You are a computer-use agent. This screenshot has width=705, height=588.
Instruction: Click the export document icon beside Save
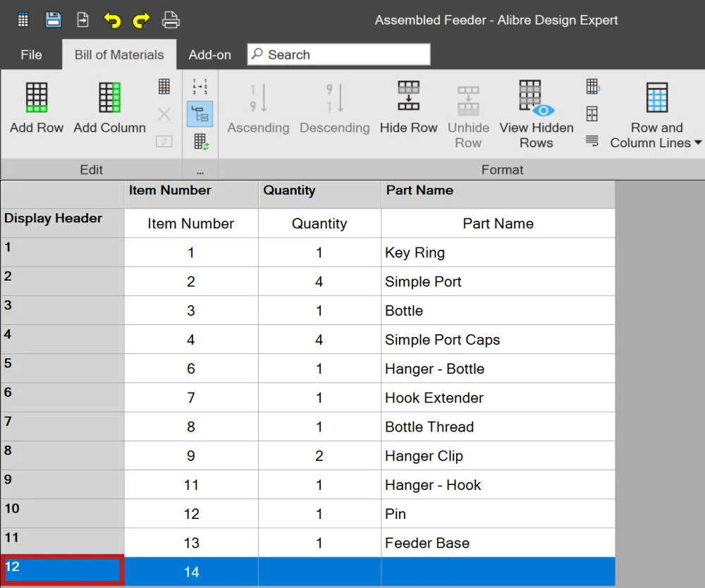(82, 20)
